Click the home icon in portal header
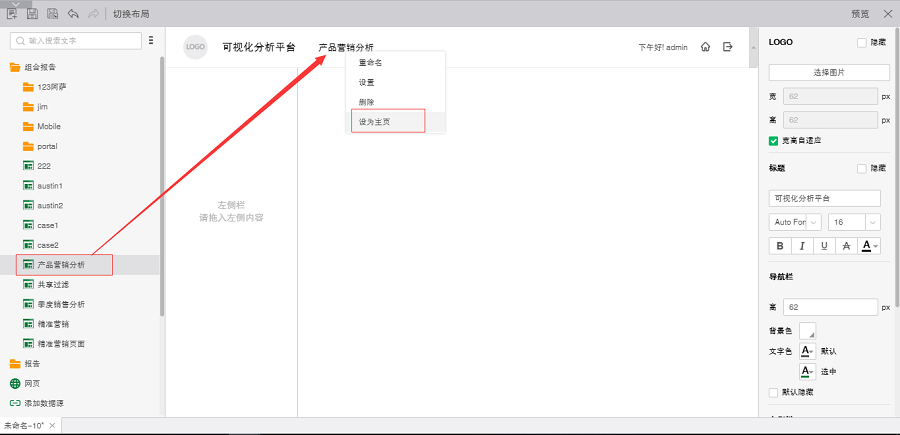This screenshot has height=435, width=900. (706, 47)
